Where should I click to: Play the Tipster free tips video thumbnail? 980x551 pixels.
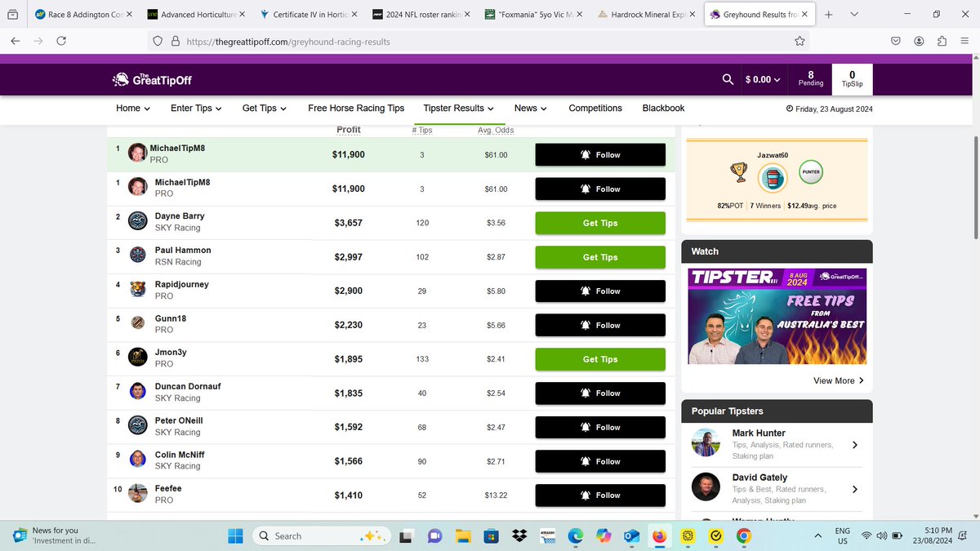[777, 317]
